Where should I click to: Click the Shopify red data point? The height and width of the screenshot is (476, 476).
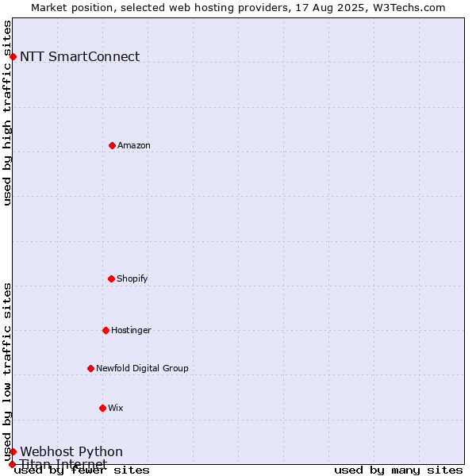(111, 278)
